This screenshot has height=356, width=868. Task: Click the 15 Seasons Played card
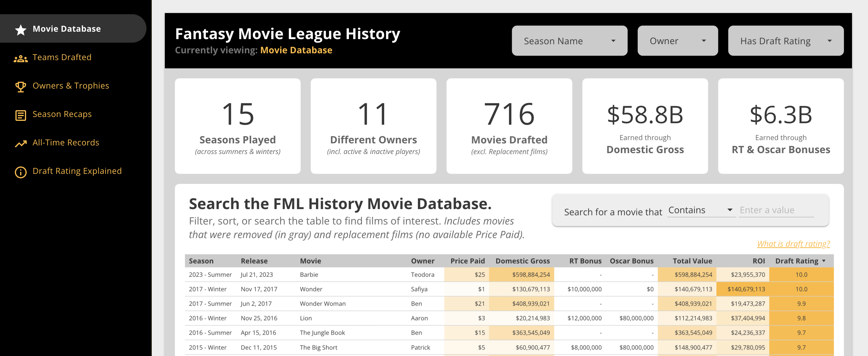237,126
